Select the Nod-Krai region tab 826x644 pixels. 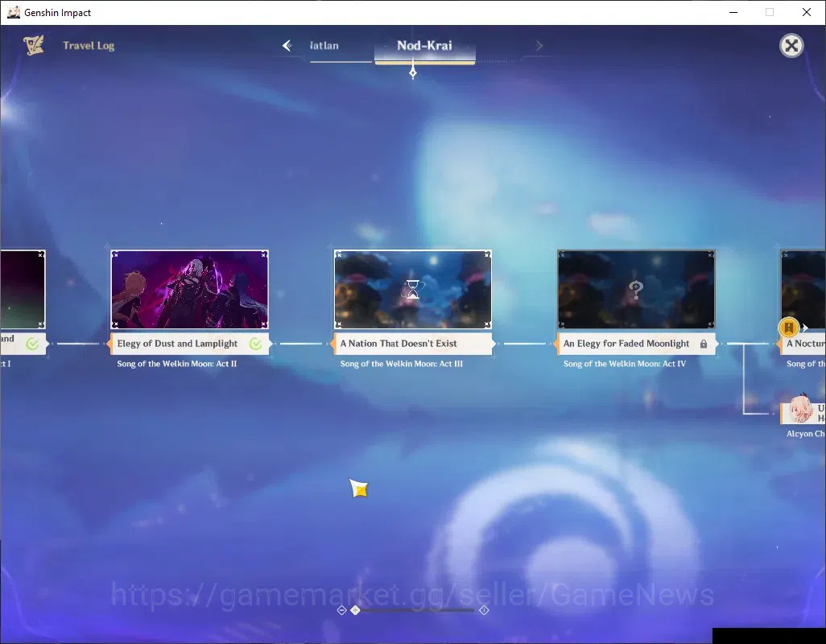pyautogui.click(x=424, y=46)
